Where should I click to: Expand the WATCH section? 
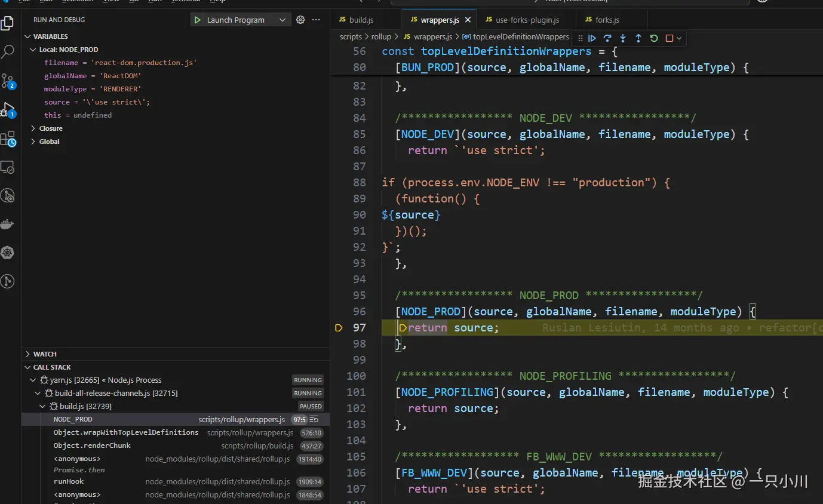[45, 354]
